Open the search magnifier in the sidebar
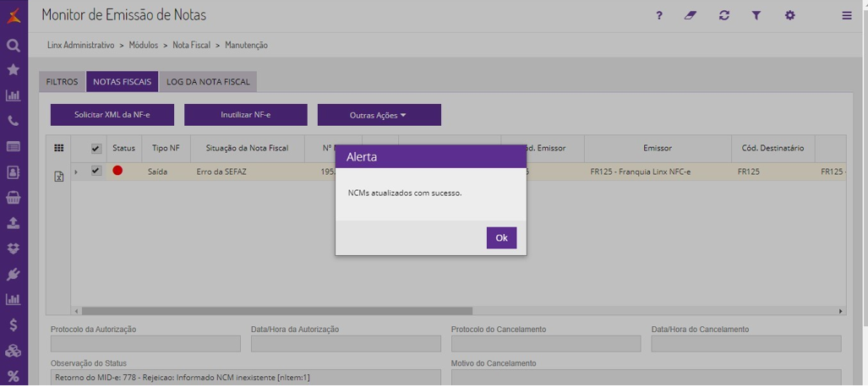Screen dimensions: 868x387 [14, 46]
